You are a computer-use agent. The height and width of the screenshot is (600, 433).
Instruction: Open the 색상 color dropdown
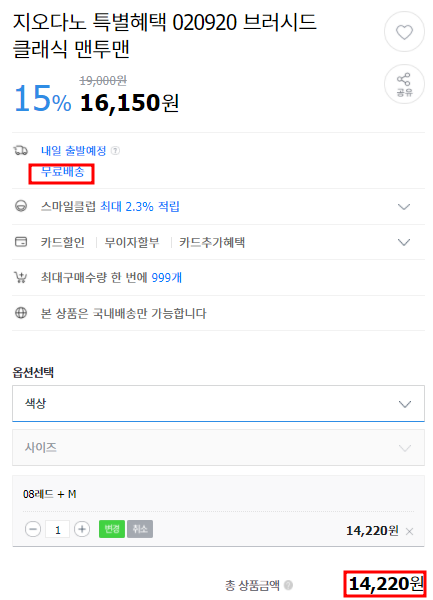tap(218, 404)
